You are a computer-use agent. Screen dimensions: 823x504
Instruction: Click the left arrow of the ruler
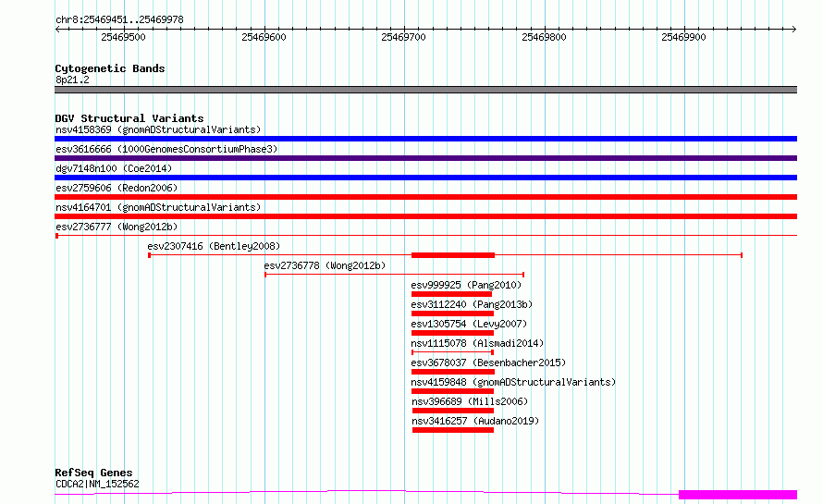(x=57, y=30)
